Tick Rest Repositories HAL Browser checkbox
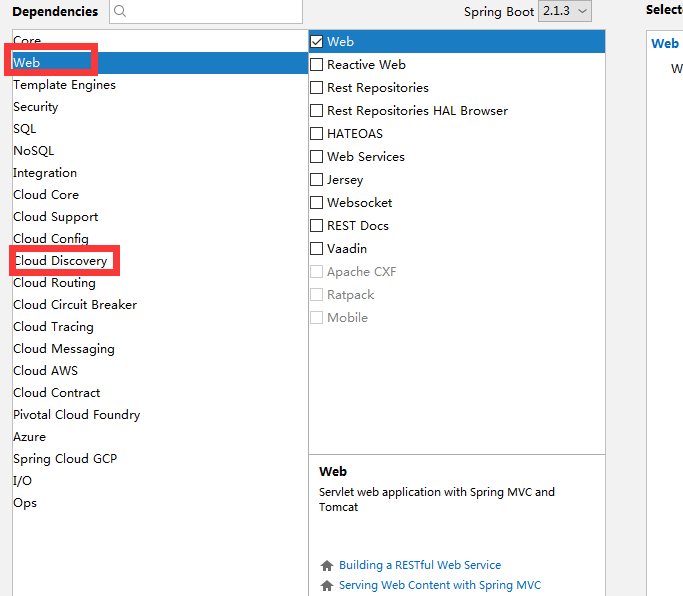The height and width of the screenshot is (596, 683). pyautogui.click(x=317, y=111)
